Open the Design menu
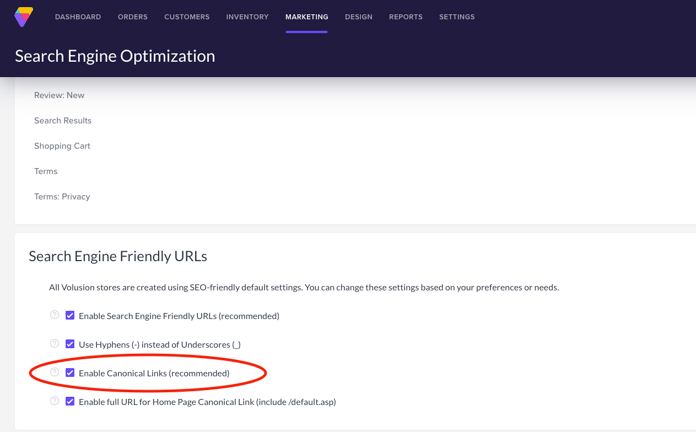 [x=358, y=17]
